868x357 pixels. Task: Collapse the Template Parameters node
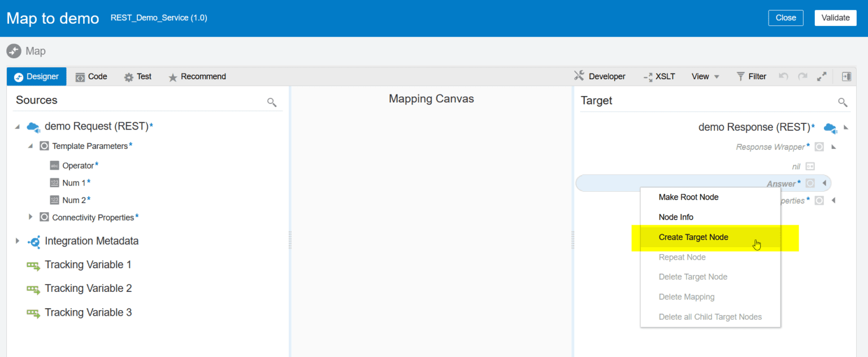31,146
